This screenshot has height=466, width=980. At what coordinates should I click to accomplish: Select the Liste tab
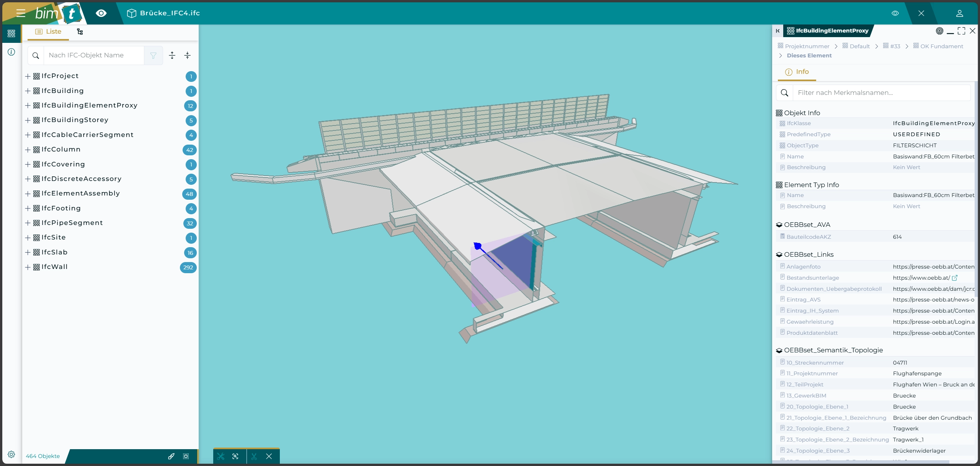[48, 32]
